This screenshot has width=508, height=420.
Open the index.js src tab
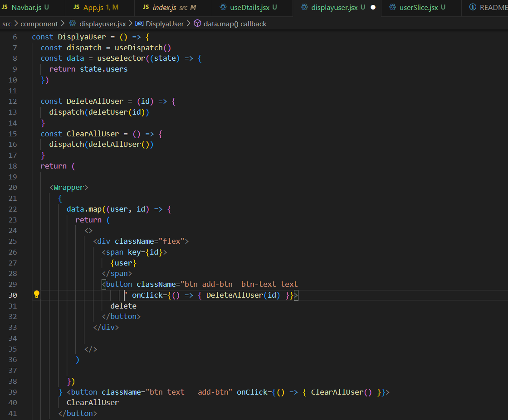(173, 7)
